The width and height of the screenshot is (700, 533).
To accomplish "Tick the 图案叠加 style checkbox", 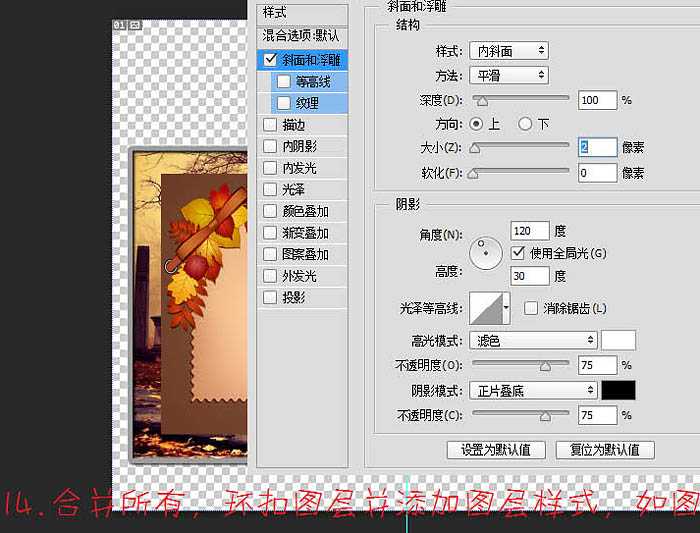I will coord(270,254).
